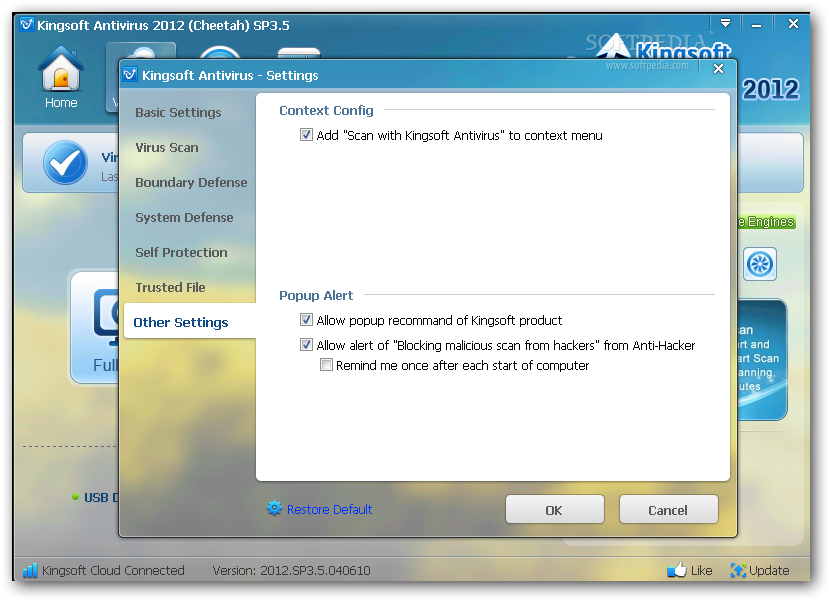Click the Like text in status bar
The height and width of the screenshot is (601, 830).
(701, 570)
